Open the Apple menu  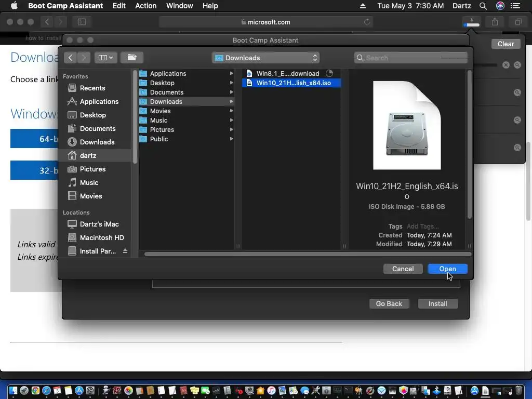[x=14, y=6]
